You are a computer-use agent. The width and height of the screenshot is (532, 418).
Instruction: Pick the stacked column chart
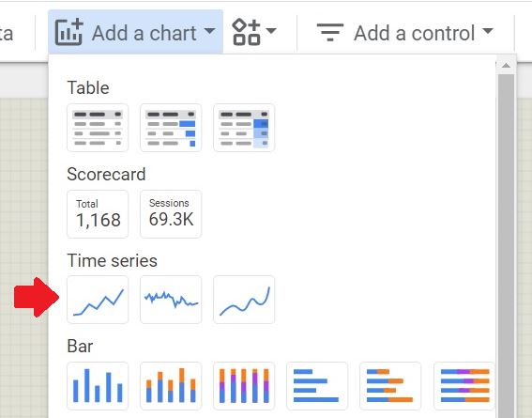[171, 386]
